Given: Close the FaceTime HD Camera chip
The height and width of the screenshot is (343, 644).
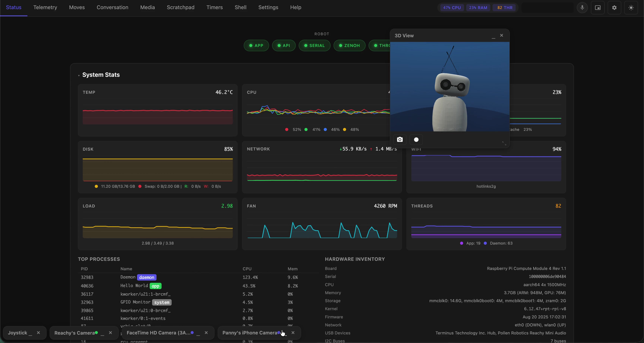Looking at the screenshot, I should [206, 333].
